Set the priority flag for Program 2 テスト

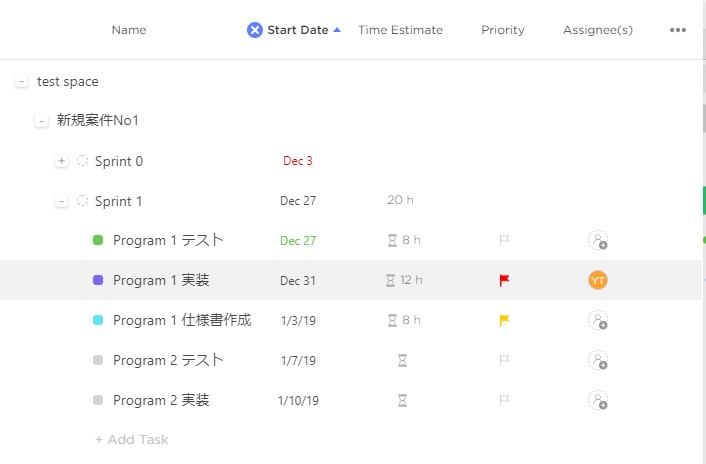pos(504,360)
